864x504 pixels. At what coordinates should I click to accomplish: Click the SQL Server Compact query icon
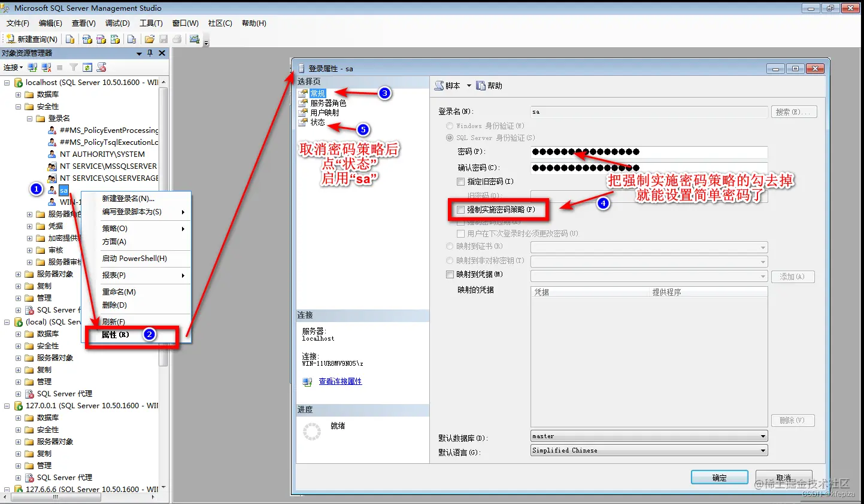132,39
